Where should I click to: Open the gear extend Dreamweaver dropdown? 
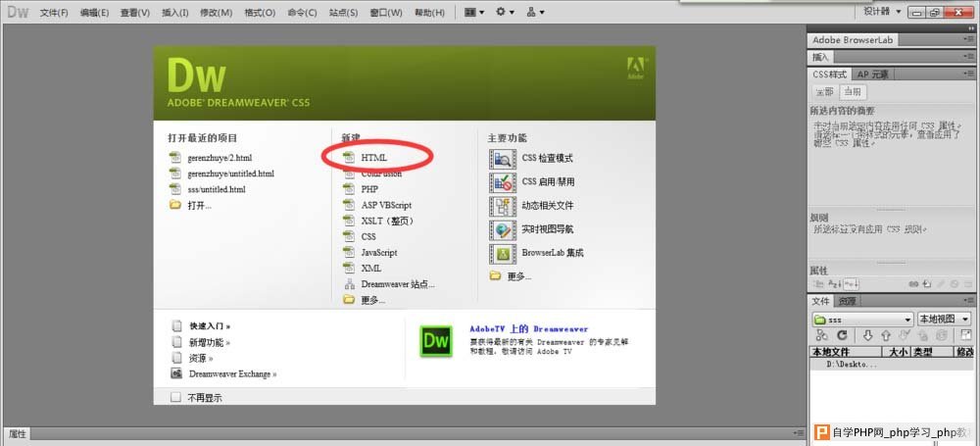tap(505, 12)
